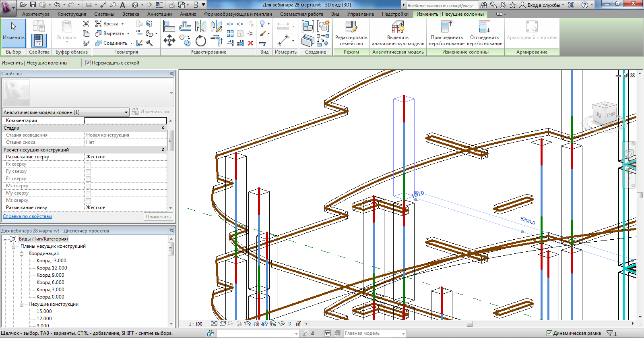The width and height of the screenshot is (644, 338).
Task: Collapse the Координация tree node
Action: pyautogui.click(x=21, y=254)
